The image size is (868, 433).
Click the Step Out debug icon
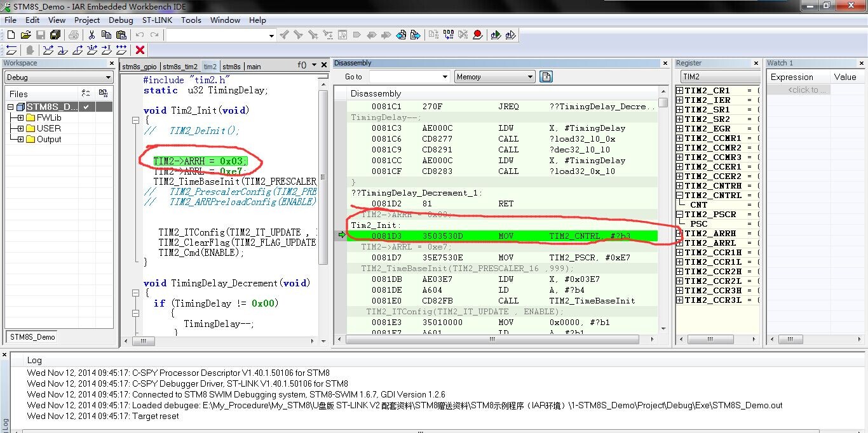[78, 50]
